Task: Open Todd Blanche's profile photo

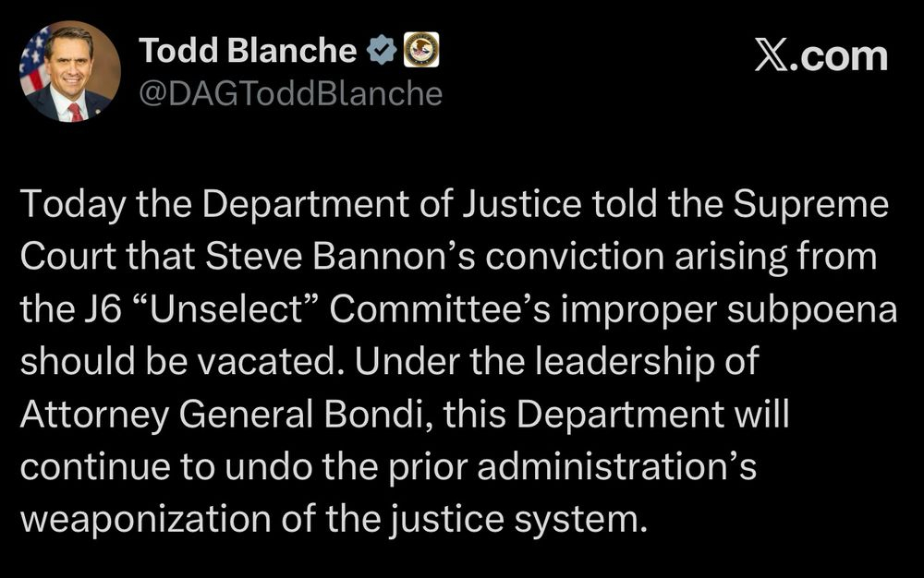Action: point(70,72)
